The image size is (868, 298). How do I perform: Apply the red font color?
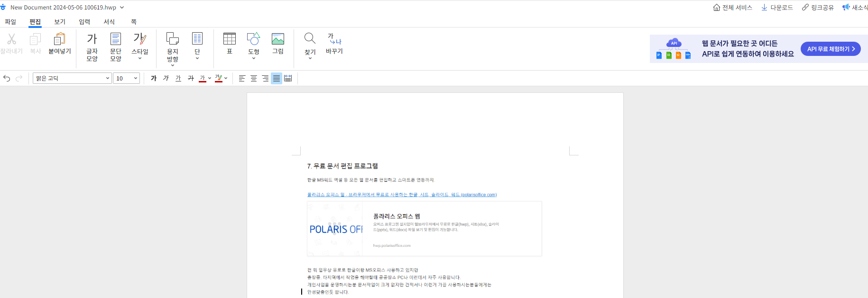click(203, 78)
